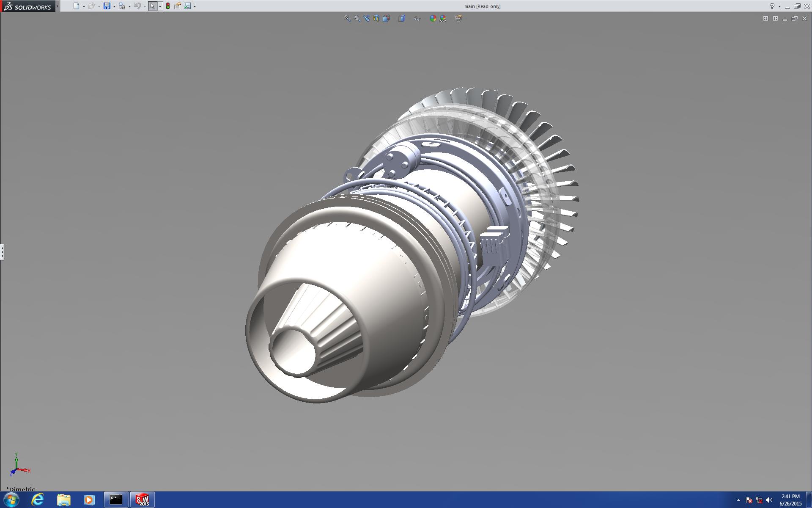Expand the Save dropdown arrow
Viewport: 812px width, 508px height.
114,6
